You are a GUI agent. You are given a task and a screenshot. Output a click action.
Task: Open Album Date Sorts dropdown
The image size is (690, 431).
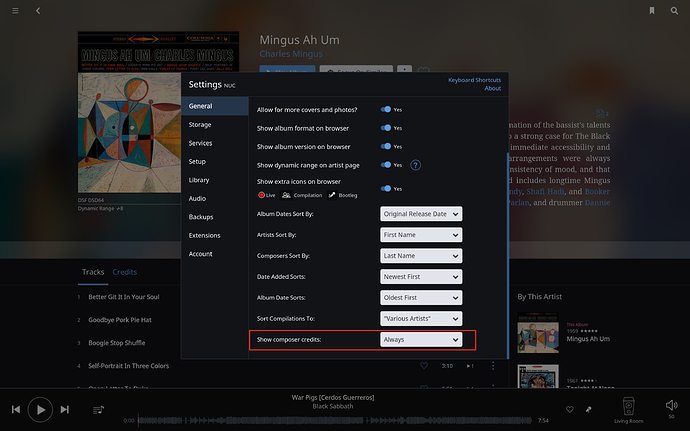click(421, 298)
